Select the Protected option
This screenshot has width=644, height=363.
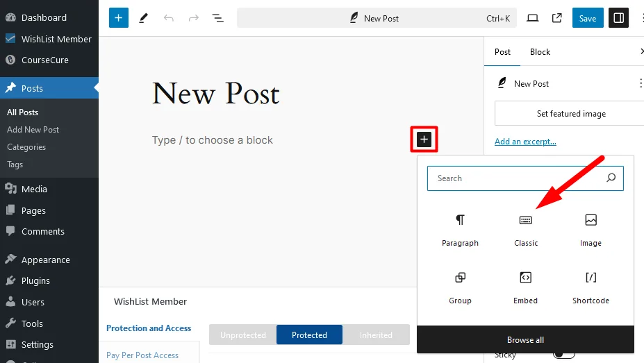309,335
